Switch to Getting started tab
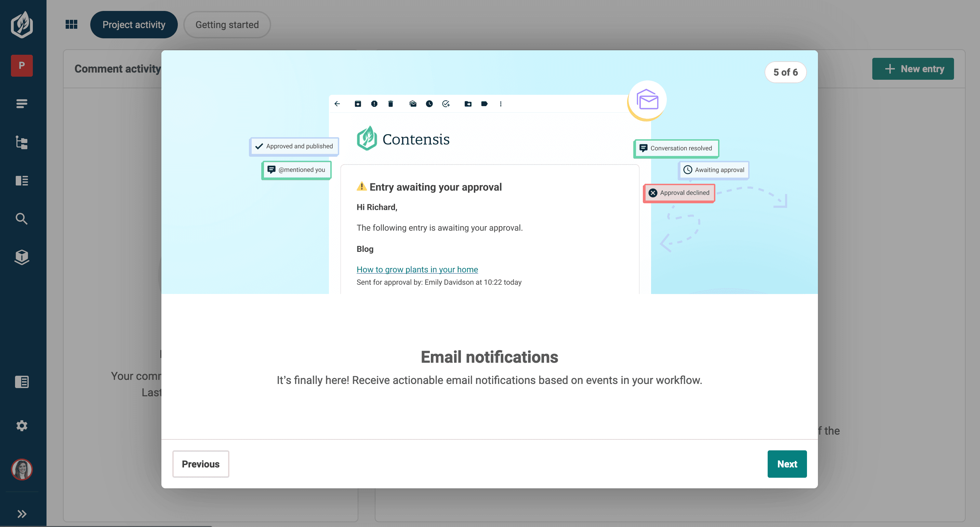This screenshot has width=980, height=527. coord(227,25)
